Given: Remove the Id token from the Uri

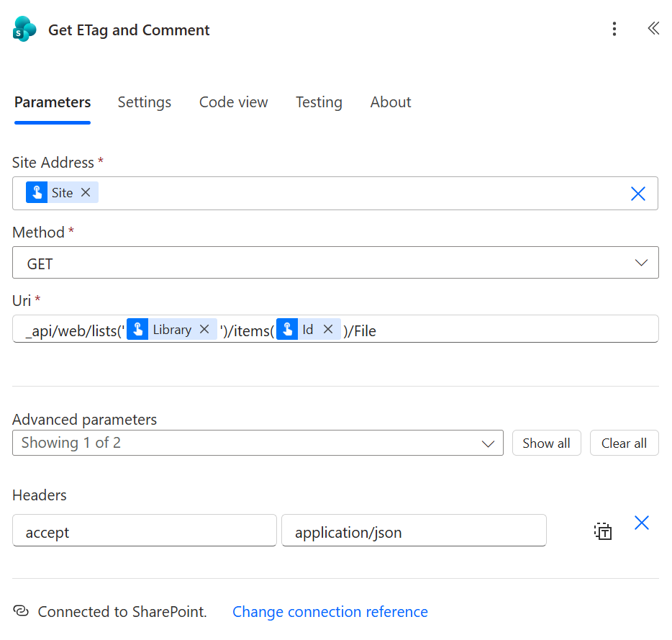Looking at the screenshot, I should (328, 329).
